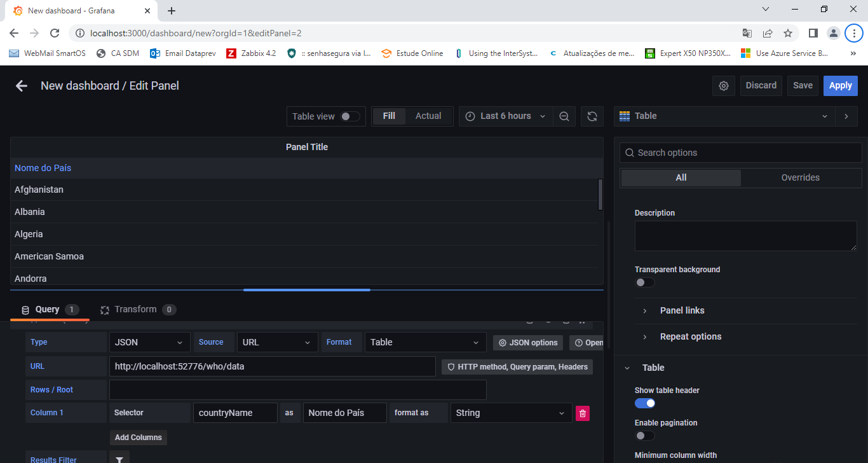
Task: Collapse the options pane with right chevron
Action: pos(846,116)
